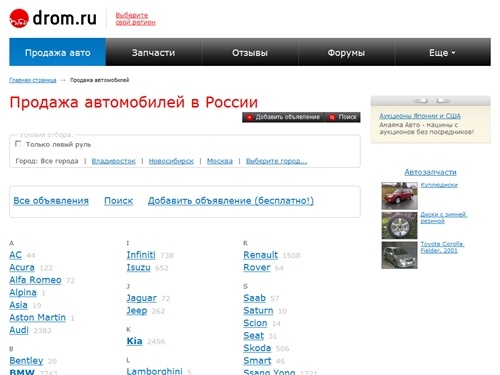
Task: Click the magnifier icon beside Поиск button
Action: (x=332, y=117)
